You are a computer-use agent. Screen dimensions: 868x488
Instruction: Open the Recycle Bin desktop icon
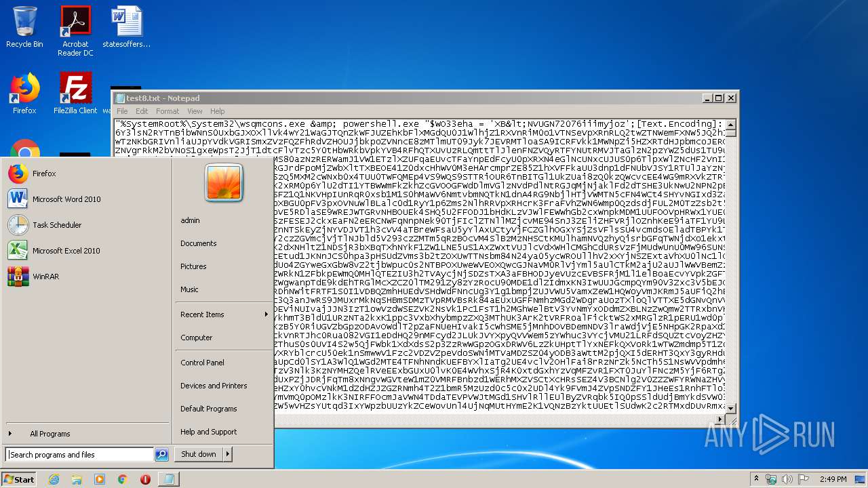pos(24,27)
